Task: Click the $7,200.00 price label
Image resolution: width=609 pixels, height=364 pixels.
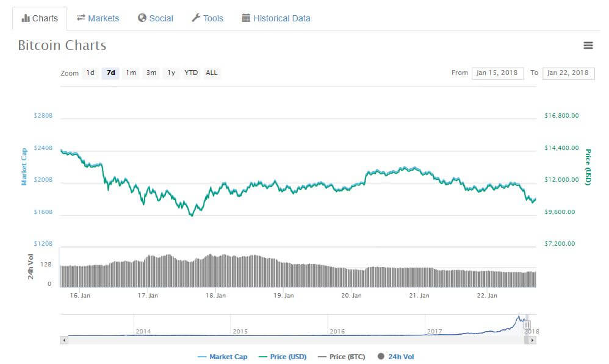Action: [560, 244]
